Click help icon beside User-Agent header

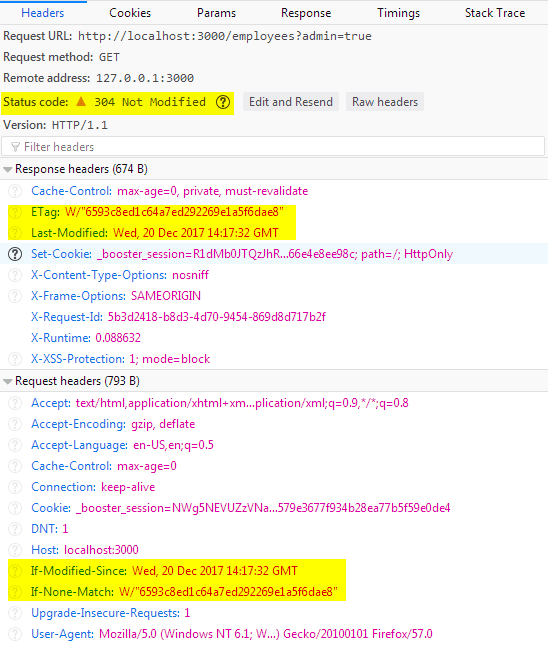[15, 634]
